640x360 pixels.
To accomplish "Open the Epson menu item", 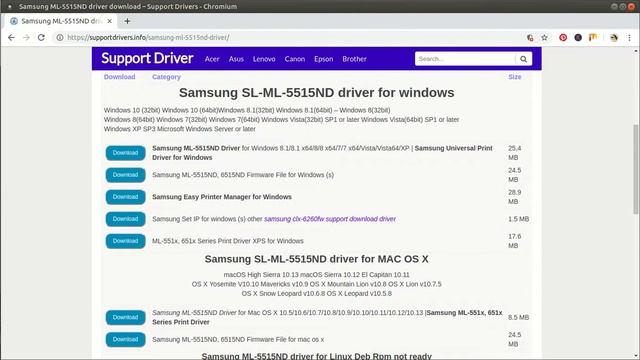I will pos(324,59).
